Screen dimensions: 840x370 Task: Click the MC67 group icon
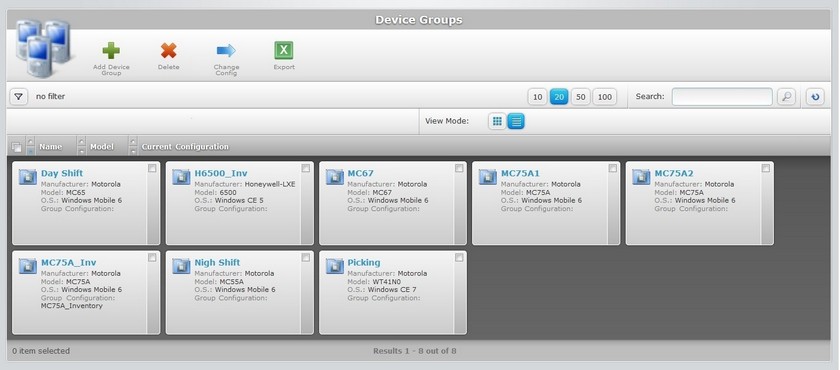point(334,177)
